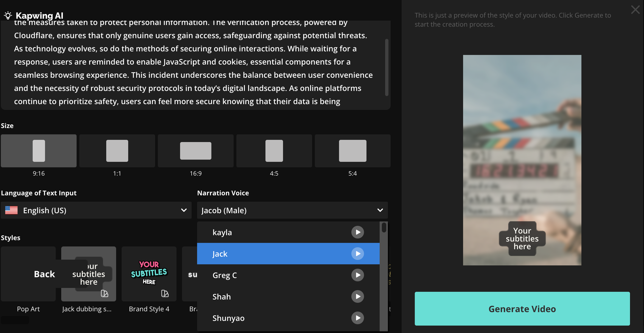Image resolution: width=644 pixels, height=333 pixels.
Task: Select the 9:16 vertical size
Action: [x=38, y=151]
